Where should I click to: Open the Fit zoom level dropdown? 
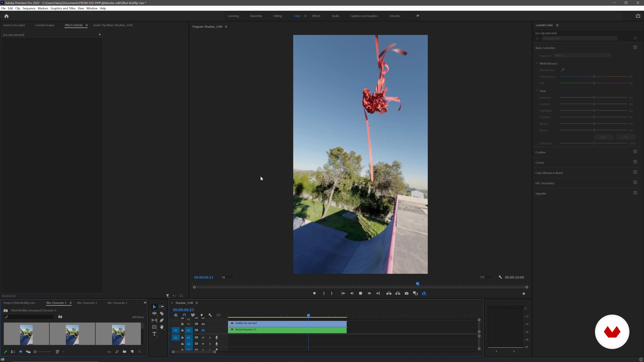(x=228, y=277)
